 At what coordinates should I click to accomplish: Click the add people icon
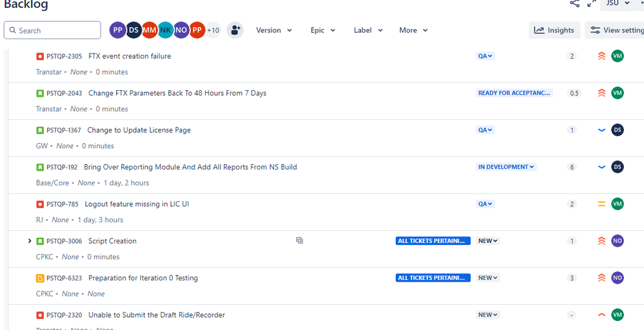(x=235, y=30)
